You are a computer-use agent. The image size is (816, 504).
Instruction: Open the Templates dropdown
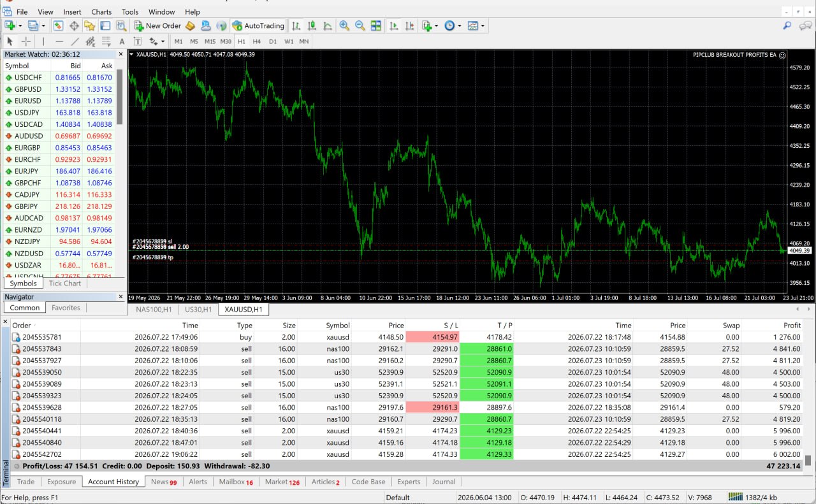coord(483,25)
